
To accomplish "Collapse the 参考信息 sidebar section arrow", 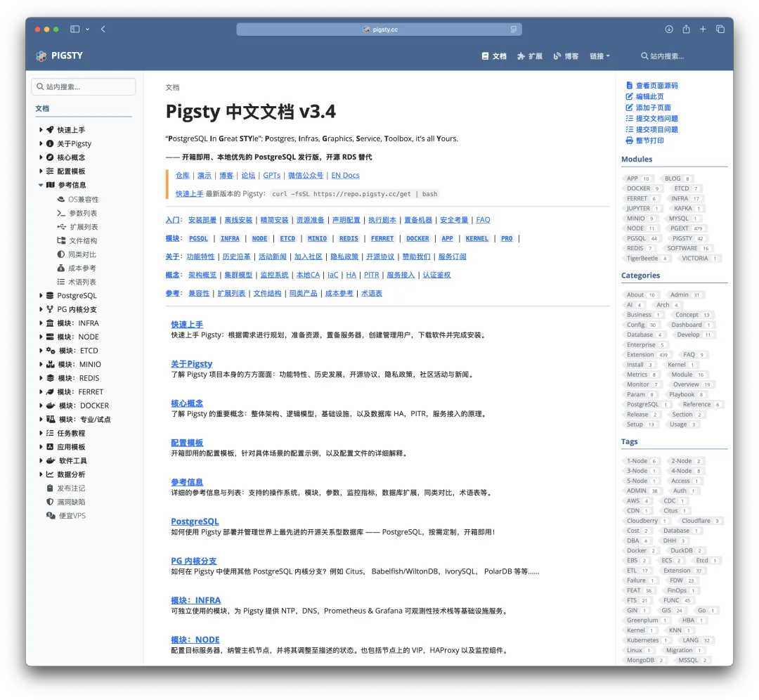I will point(41,185).
